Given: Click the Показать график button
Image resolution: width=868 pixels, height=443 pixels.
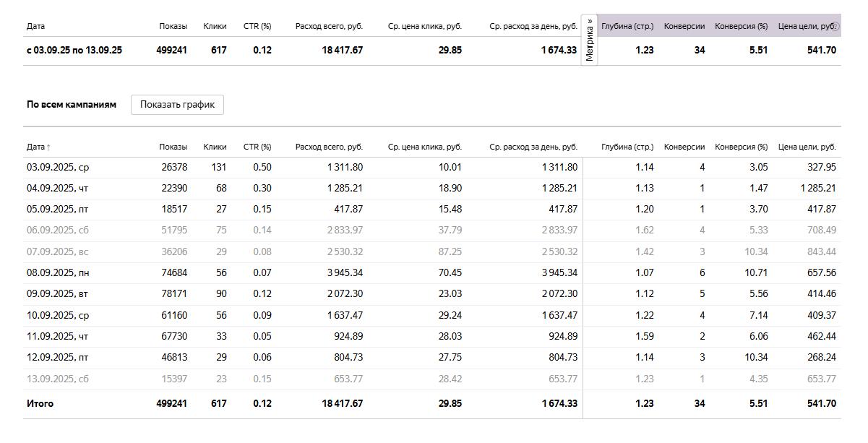Looking at the screenshot, I should [177, 104].
